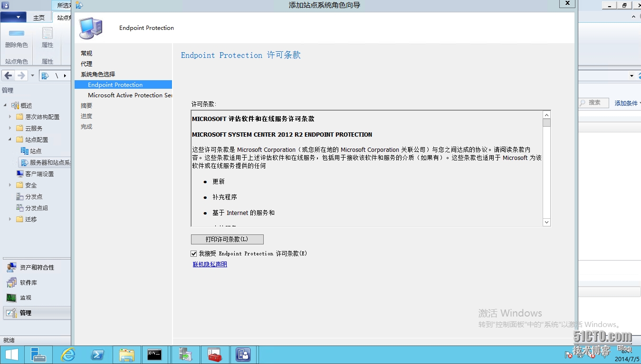Screen dimensions: 641x364
Task: Click the license text scrollbar thumb
Action: click(x=546, y=123)
